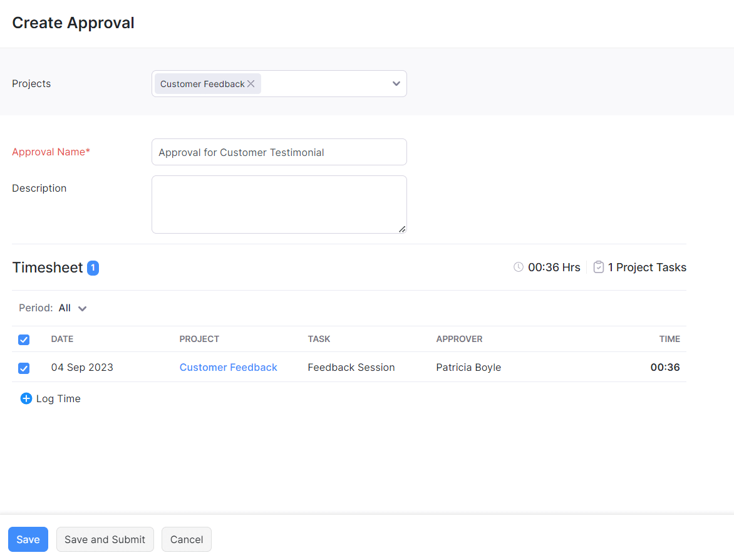Click the X on the selected project chip
The width and height of the screenshot is (734, 560).
(251, 83)
